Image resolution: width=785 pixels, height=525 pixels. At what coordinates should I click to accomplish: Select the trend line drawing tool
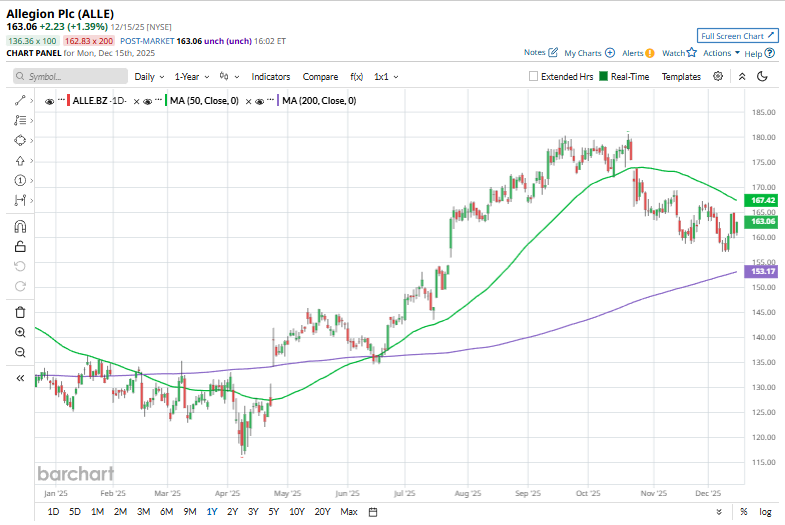pos(20,101)
